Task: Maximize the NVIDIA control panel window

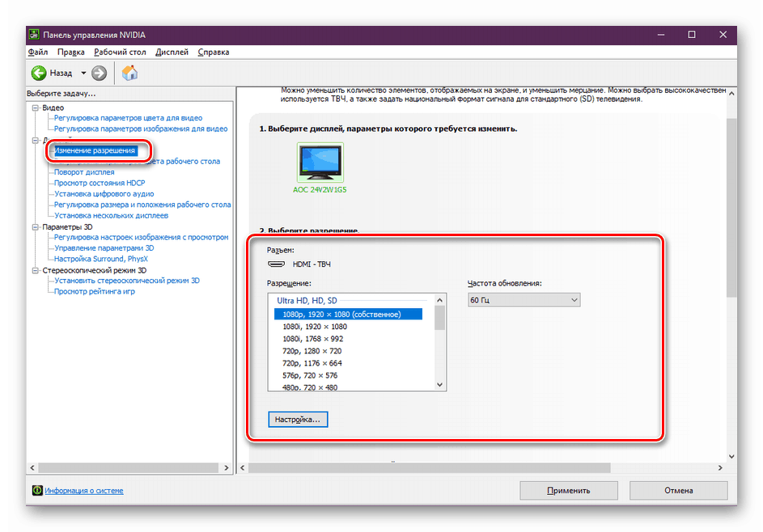Action: pyautogui.click(x=692, y=35)
